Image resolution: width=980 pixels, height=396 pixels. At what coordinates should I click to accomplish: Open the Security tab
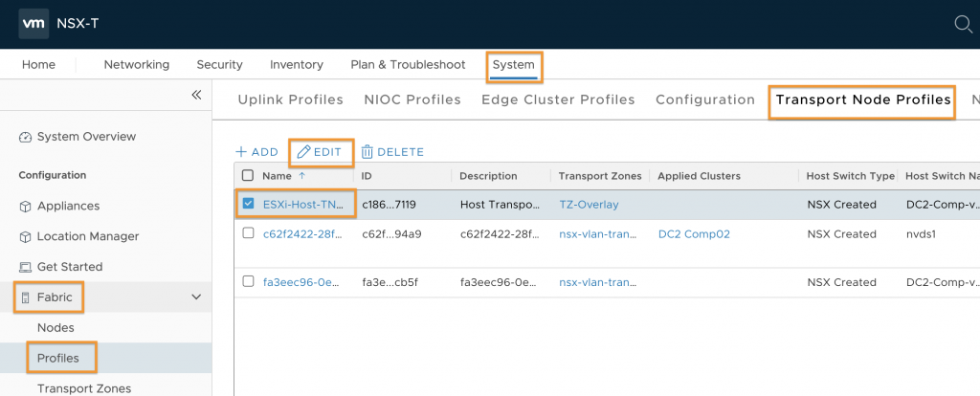tap(219, 65)
